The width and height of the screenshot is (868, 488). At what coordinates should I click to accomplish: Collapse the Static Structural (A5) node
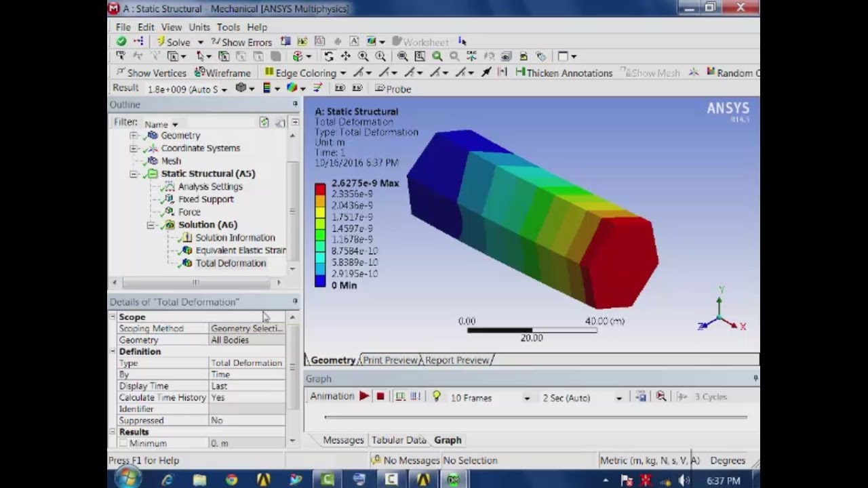click(134, 174)
